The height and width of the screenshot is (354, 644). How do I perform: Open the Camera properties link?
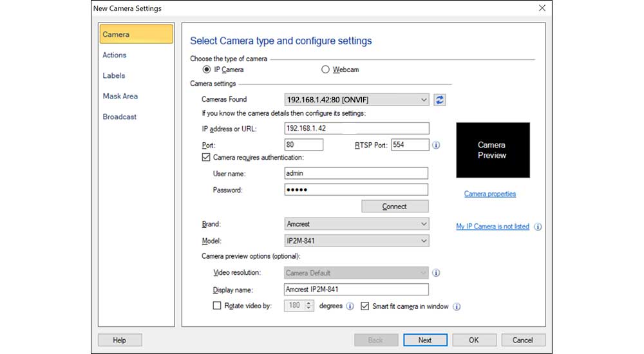point(489,194)
